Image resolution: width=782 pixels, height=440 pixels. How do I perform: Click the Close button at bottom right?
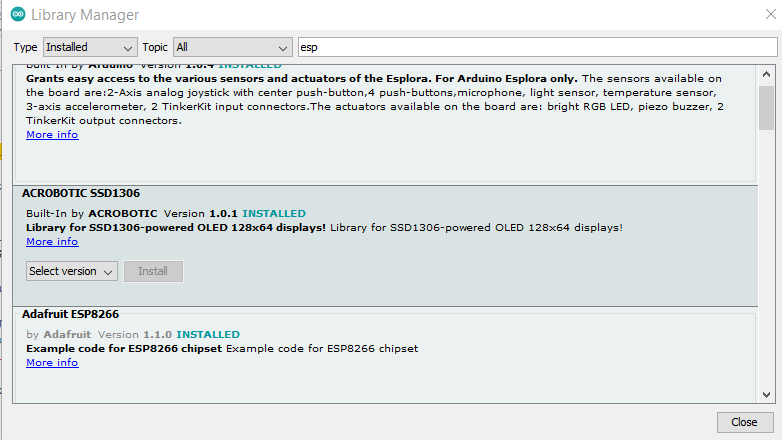745,422
